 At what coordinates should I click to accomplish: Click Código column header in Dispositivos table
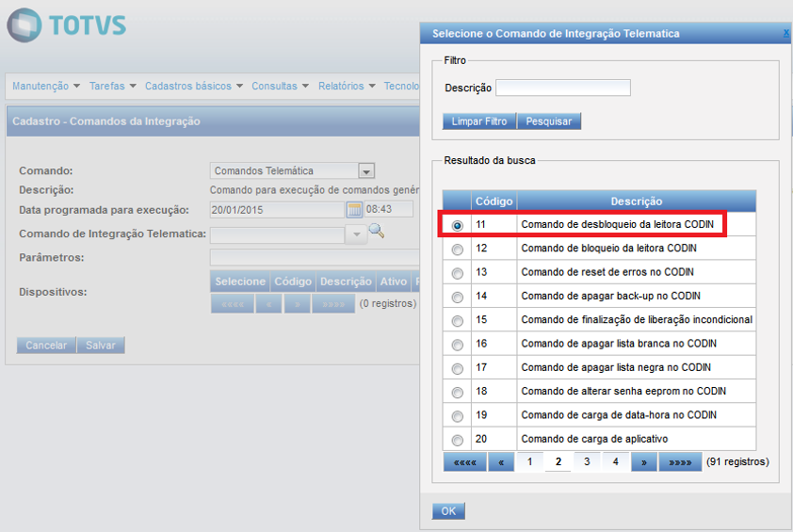293,282
